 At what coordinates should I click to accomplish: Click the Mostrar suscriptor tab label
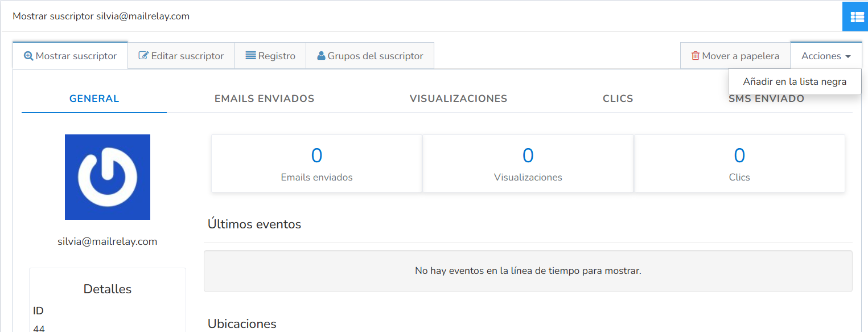[x=76, y=56]
